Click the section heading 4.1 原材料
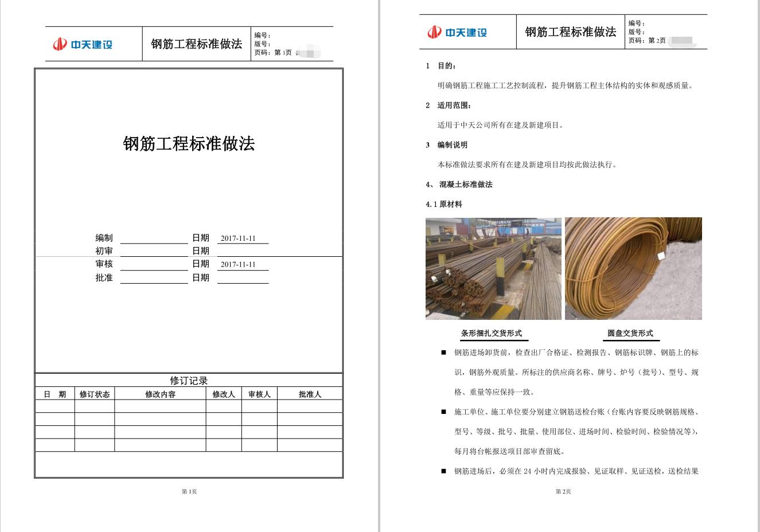Image resolution: width=760 pixels, height=532 pixels. 444,204
